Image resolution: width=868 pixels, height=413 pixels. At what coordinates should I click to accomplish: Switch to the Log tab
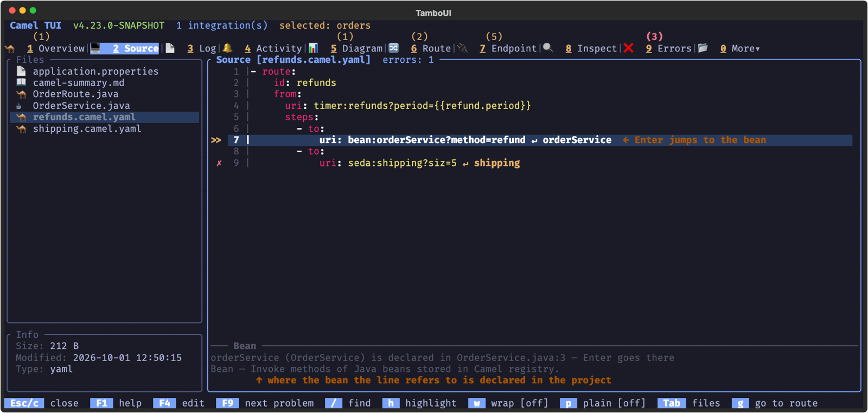click(202, 49)
